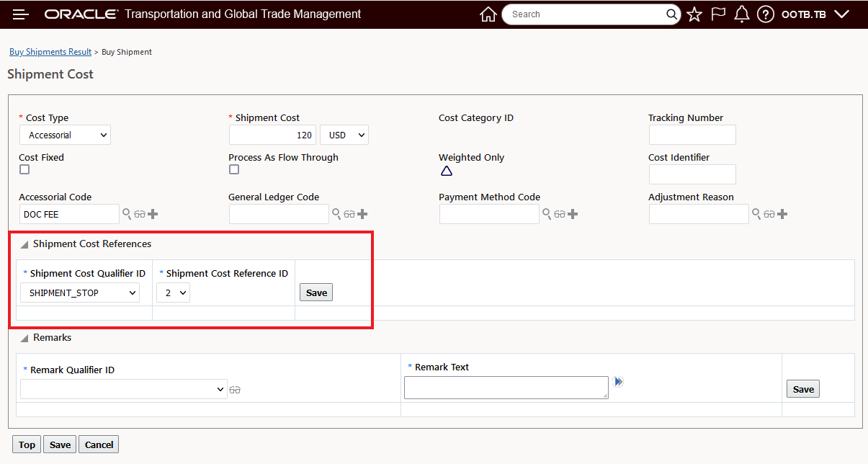The width and height of the screenshot is (868, 464).
Task: Collapse the Remarks section
Action: pyautogui.click(x=24, y=338)
